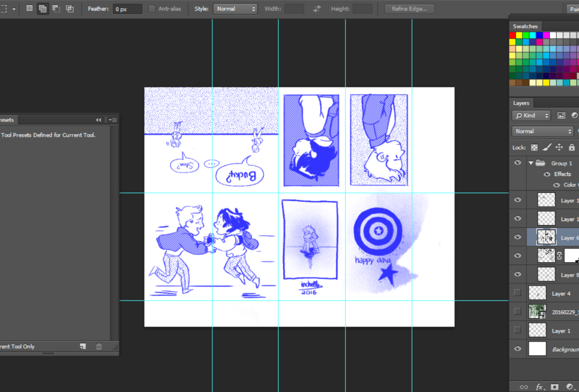Collapse the Group 1 folder triangle

(531, 163)
